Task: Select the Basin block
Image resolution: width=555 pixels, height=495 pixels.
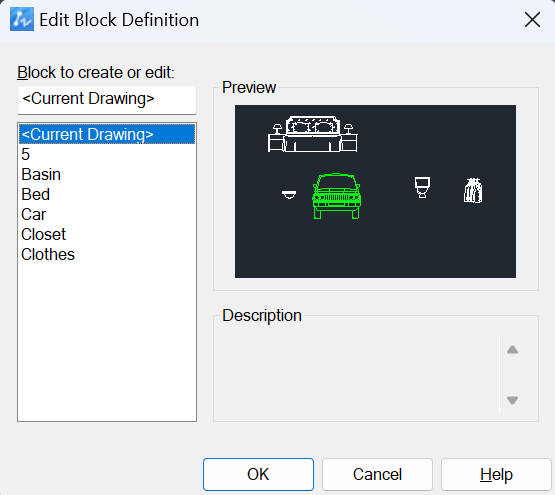Action: pyautogui.click(x=107, y=174)
